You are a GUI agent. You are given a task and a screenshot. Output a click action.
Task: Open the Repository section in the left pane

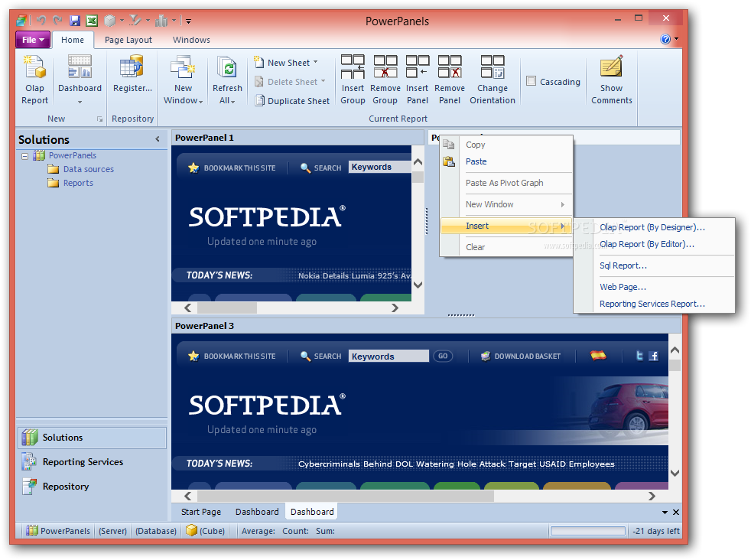click(x=92, y=487)
